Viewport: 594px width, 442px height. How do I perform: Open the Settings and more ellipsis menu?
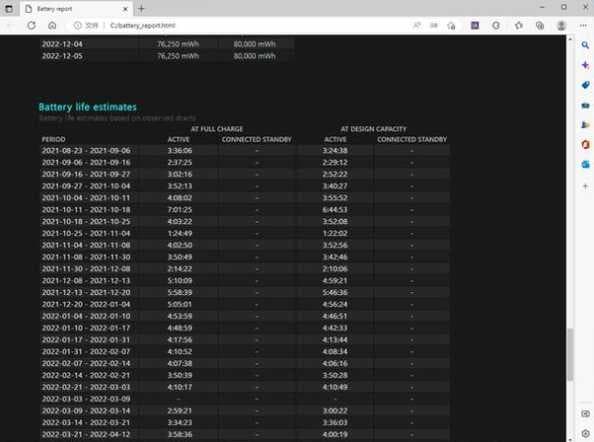click(583, 25)
